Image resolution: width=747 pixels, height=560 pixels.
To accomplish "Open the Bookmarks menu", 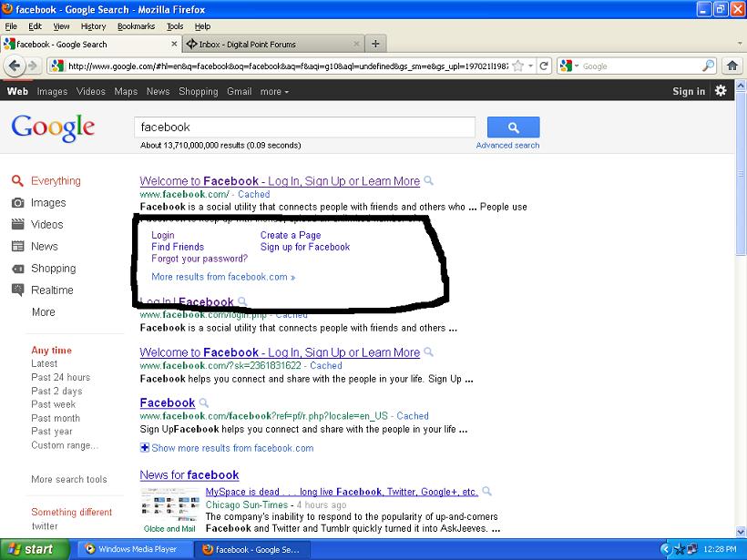I will point(137,26).
